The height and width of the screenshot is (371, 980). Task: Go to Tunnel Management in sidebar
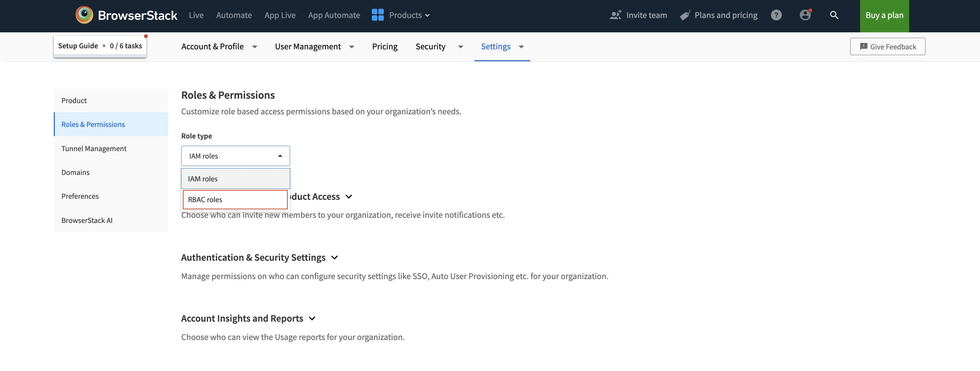coord(94,148)
